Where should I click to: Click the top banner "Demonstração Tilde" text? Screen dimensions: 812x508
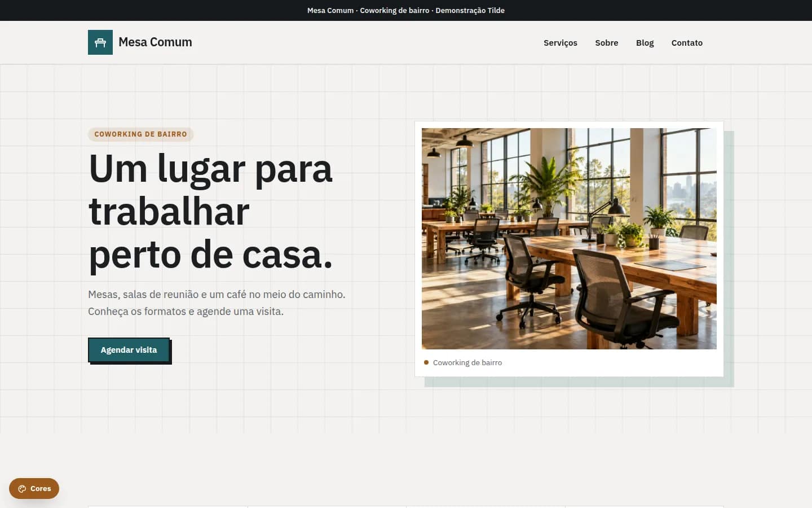(x=470, y=10)
